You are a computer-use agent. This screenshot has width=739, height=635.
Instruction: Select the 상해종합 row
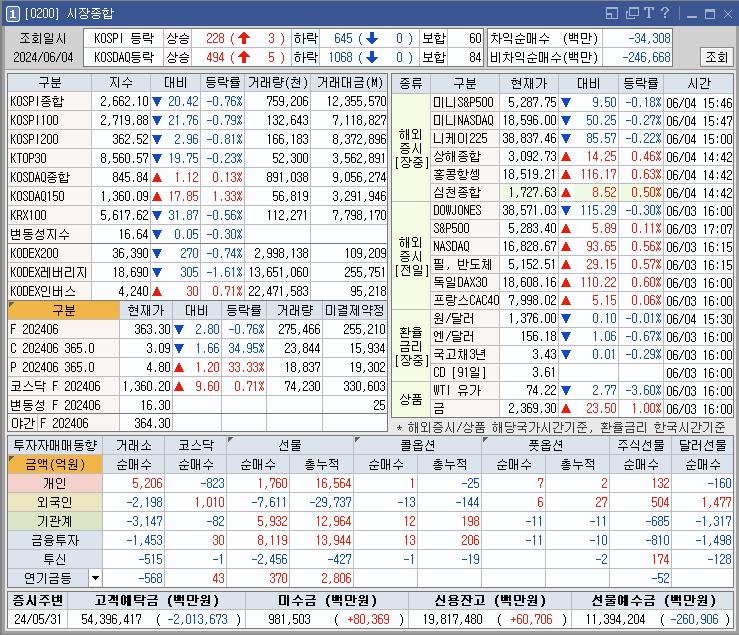[x=582, y=156]
